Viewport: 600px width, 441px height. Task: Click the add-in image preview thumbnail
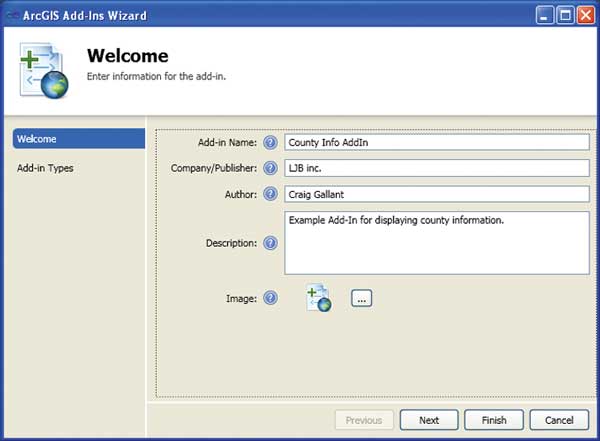pyautogui.click(x=319, y=298)
